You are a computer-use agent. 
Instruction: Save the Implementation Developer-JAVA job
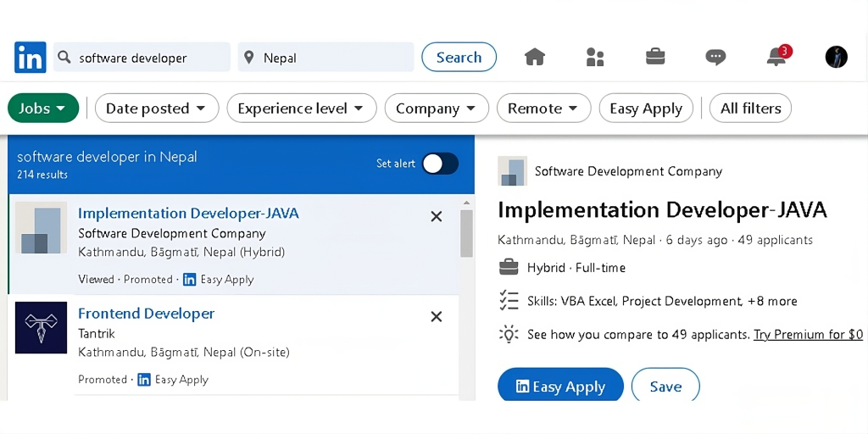click(665, 386)
